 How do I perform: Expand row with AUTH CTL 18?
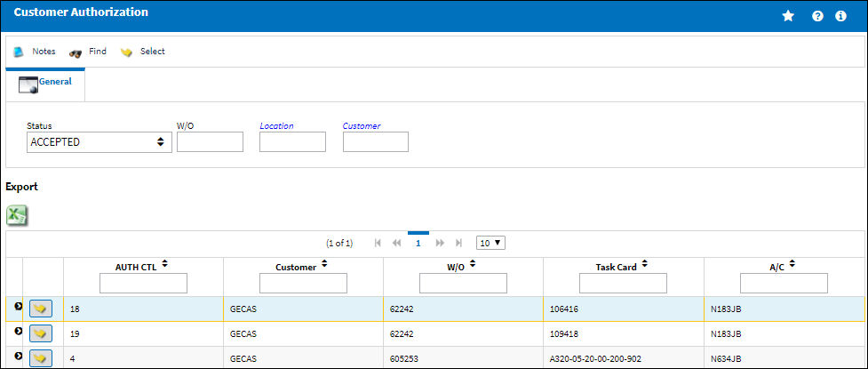18,307
